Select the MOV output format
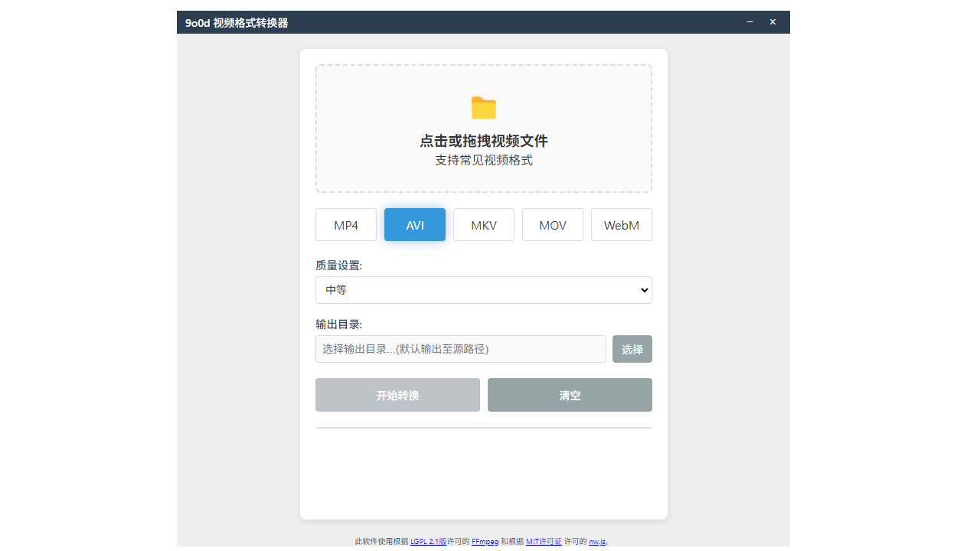 click(x=552, y=224)
